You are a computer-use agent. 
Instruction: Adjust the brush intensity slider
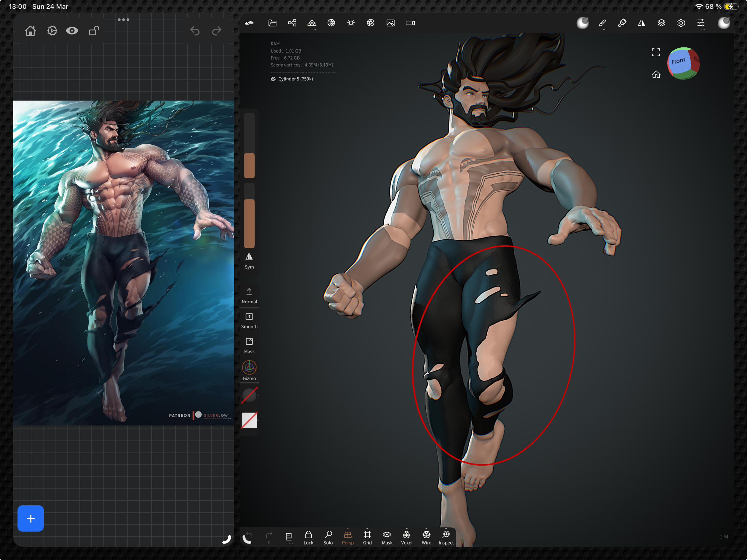[249, 216]
